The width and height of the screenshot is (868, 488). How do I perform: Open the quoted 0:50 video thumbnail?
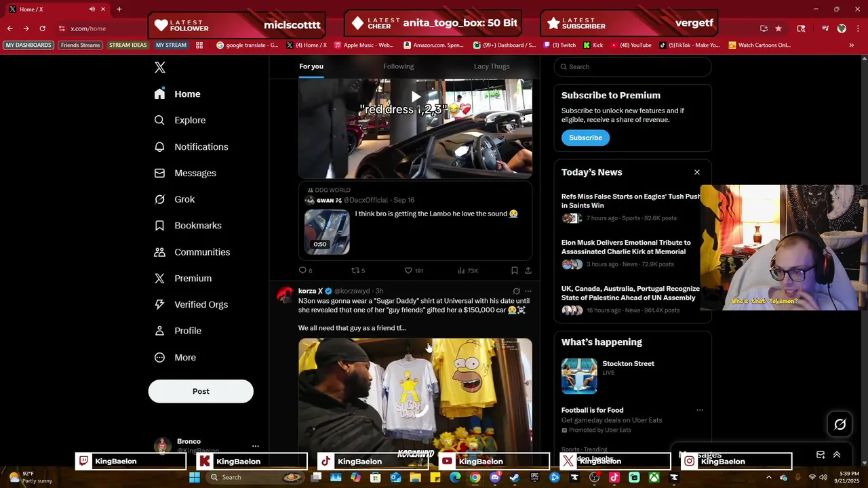[327, 231]
